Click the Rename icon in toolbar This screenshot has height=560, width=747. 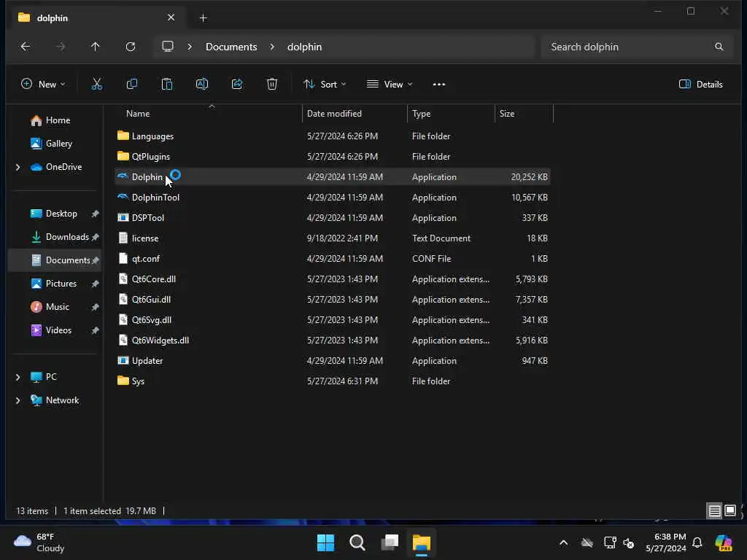(202, 85)
